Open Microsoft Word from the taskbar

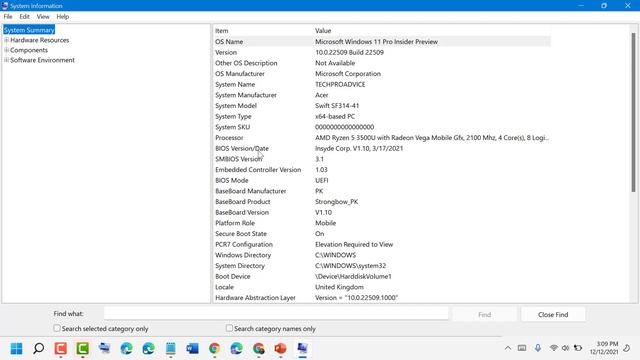[192, 349]
